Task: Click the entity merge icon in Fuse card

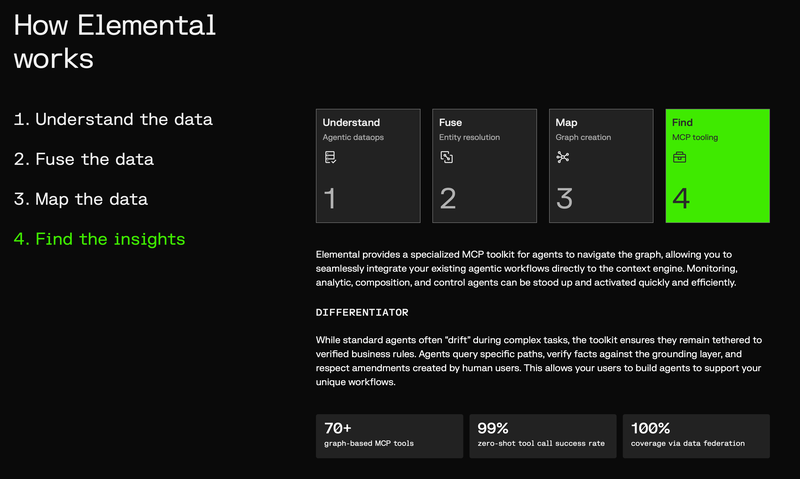Action: point(446,157)
